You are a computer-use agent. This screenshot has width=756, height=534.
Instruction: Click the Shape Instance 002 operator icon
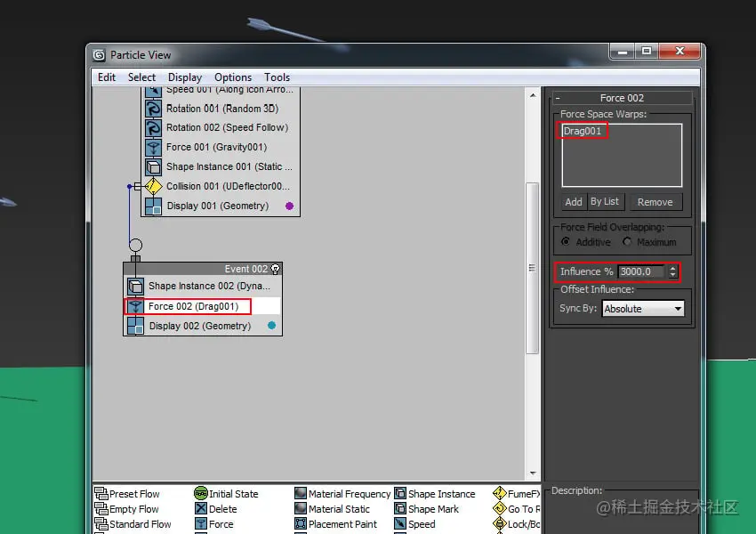point(135,286)
